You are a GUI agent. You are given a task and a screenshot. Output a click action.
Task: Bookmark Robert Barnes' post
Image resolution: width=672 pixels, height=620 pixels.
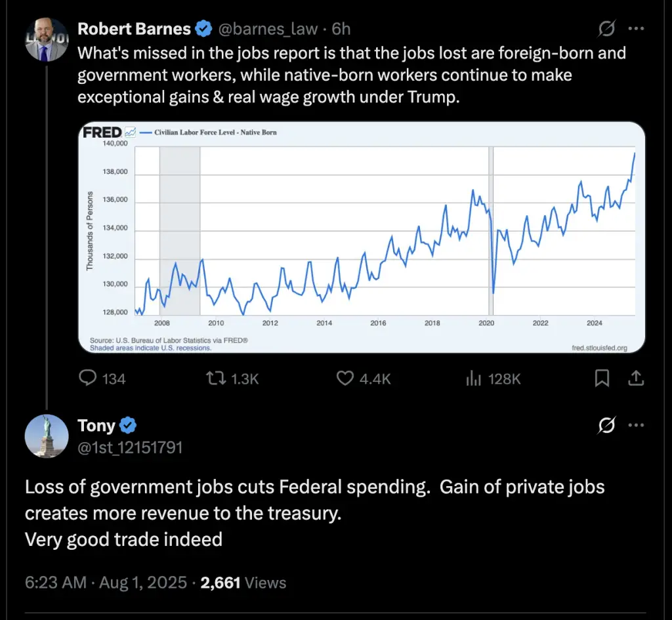coord(602,379)
